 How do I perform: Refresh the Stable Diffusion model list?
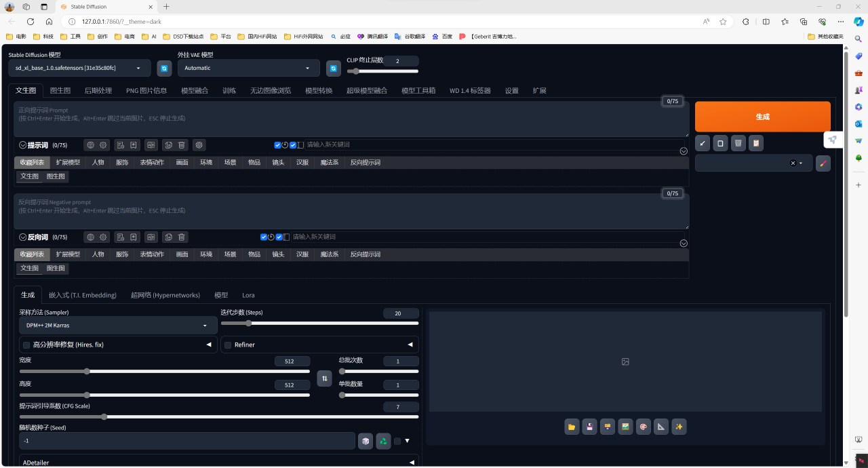(x=164, y=68)
